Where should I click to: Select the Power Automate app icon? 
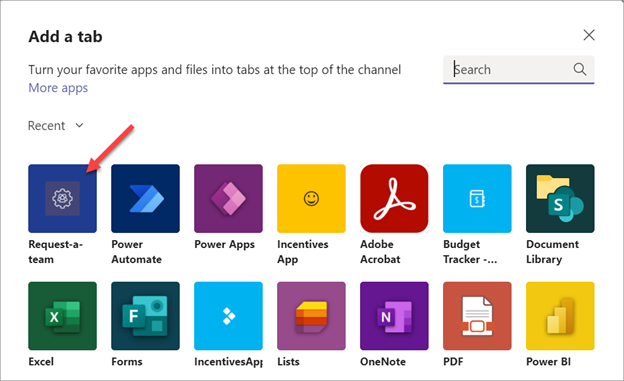coord(145,198)
